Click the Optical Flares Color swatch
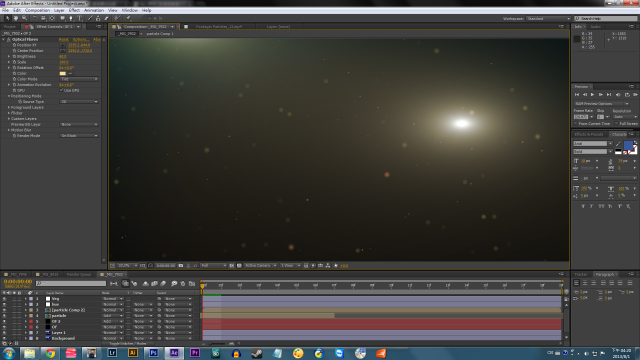Screen dimensions: 640x360 (x=62, y=73)
